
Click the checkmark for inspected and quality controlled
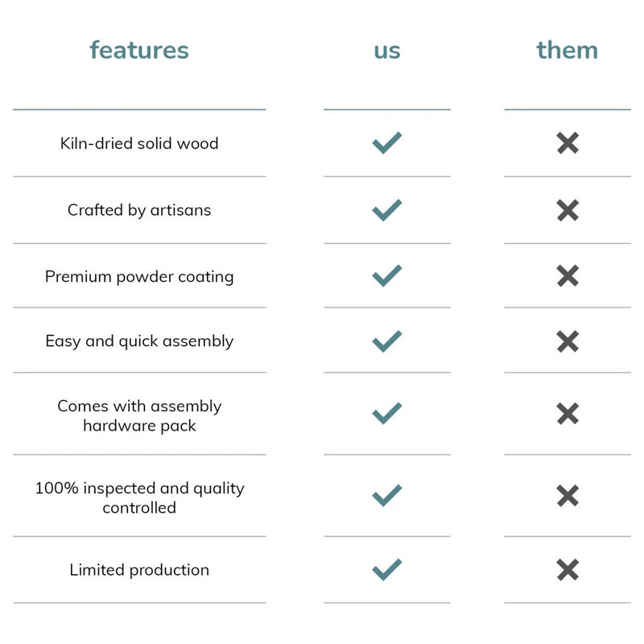(x=386, y=495)
